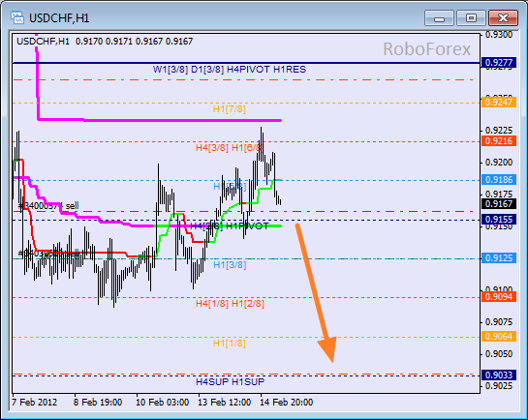The height and width of the screenshot is (420, 528).
Task: Click the 0.9064 price level tag
Action: [x=498, y=336]
